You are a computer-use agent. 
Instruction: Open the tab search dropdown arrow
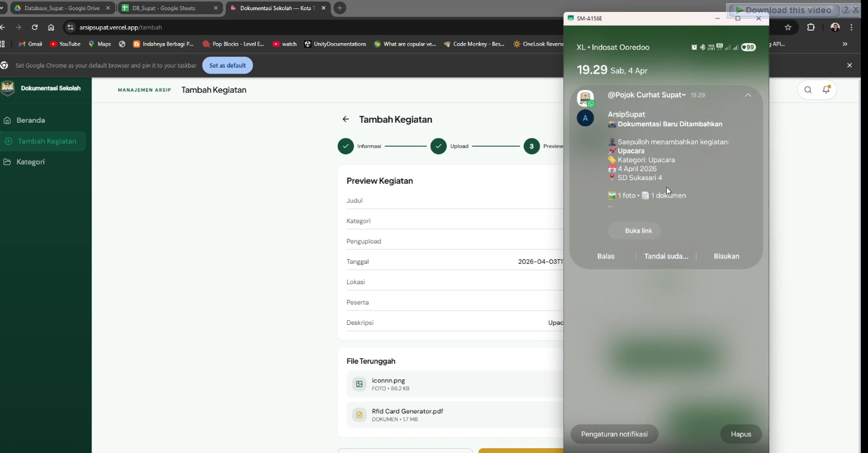[2, 8]
